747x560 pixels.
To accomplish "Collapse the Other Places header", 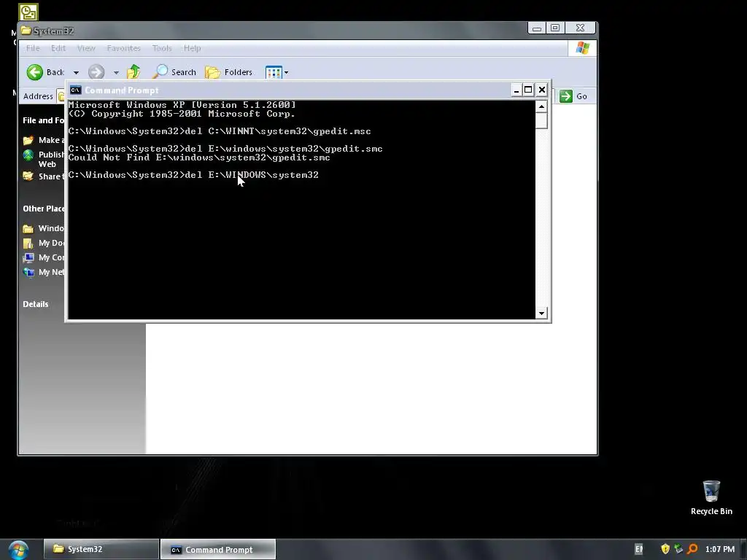I will [44, 209].
